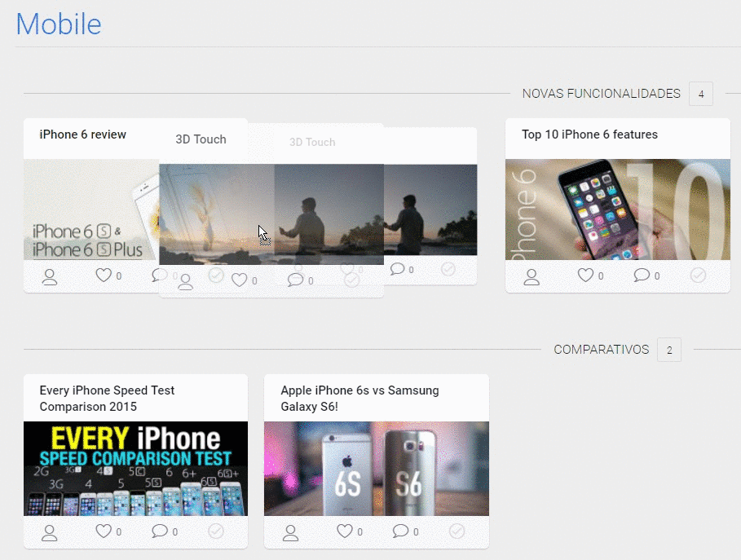The width and height of the screenshot is (741, 560).
Task: Like the Every iPhone Speed Test Comparison card
Action: (104, 531)
